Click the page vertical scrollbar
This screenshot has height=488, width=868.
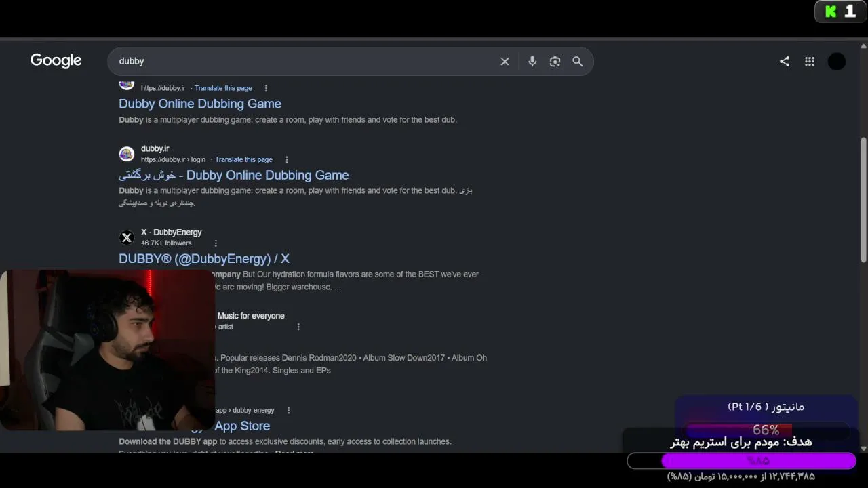click(x=863, y=200)
